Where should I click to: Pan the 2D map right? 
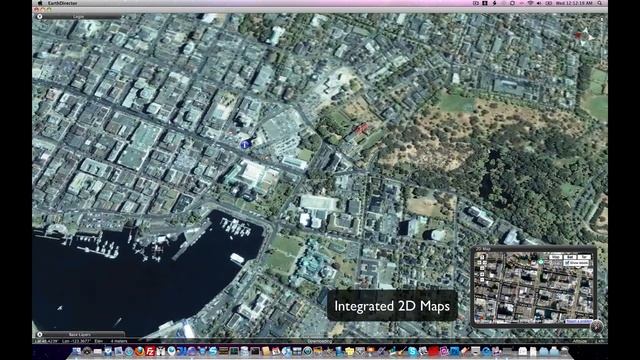tap(484, 263)
